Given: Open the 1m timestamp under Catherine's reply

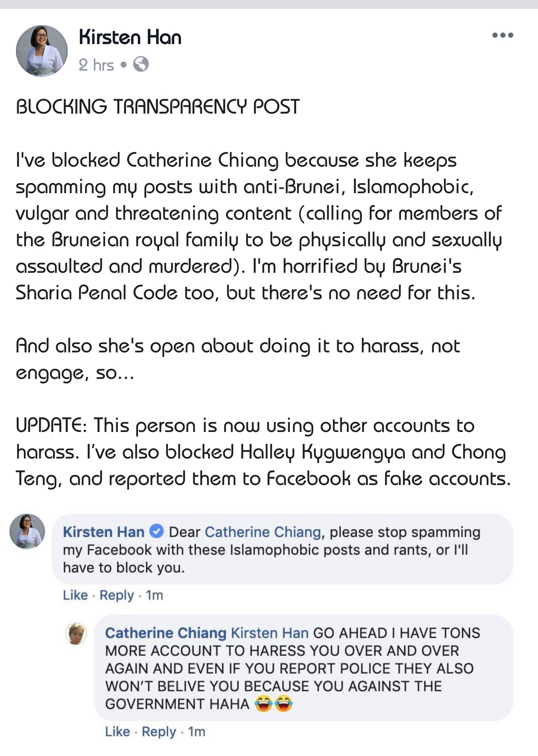Looking at the screenshot, I should 197,731.
